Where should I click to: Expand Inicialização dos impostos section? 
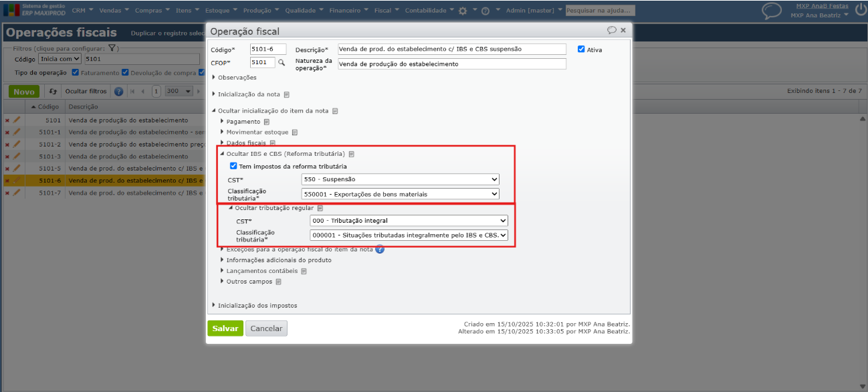point(254,306)
